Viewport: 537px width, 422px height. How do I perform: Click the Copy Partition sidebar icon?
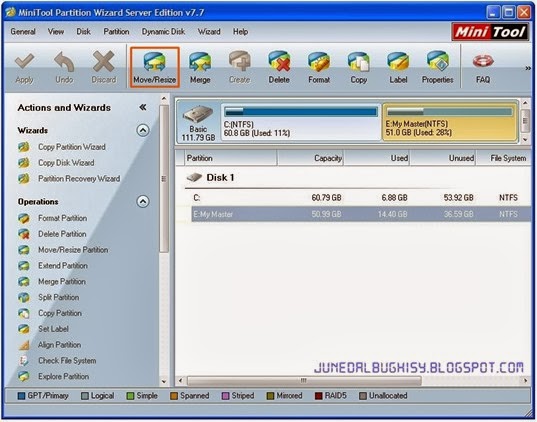24,313
